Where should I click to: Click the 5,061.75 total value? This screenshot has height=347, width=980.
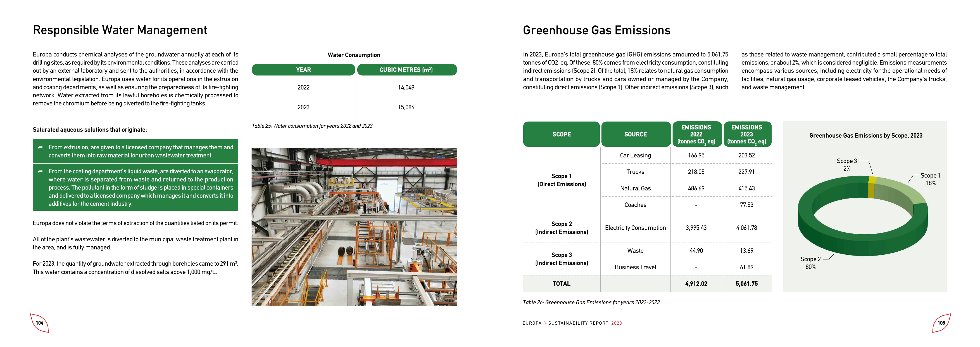[x=746, y=284]
